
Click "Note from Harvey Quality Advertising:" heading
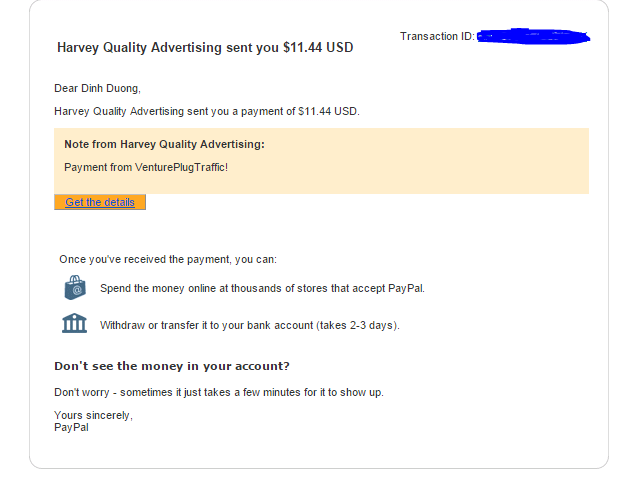164,144
